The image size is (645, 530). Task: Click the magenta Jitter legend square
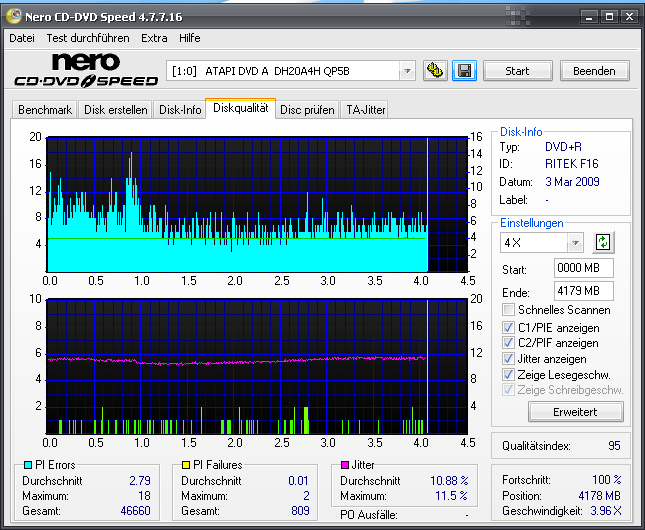pyautogui.click(x=345, y=465)
